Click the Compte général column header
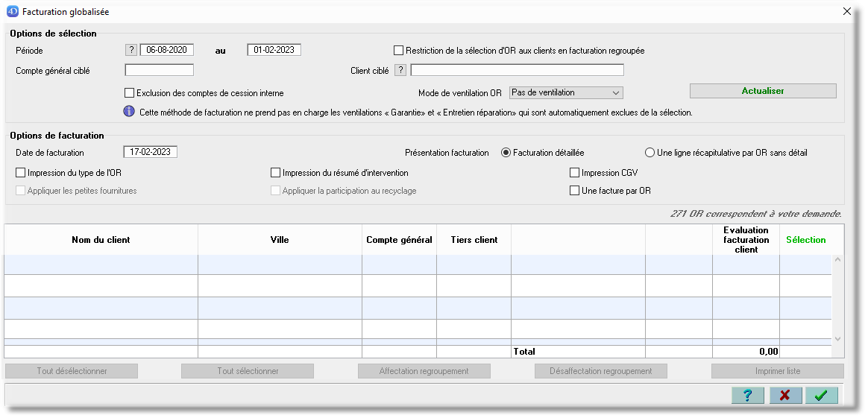 [399, 240]
